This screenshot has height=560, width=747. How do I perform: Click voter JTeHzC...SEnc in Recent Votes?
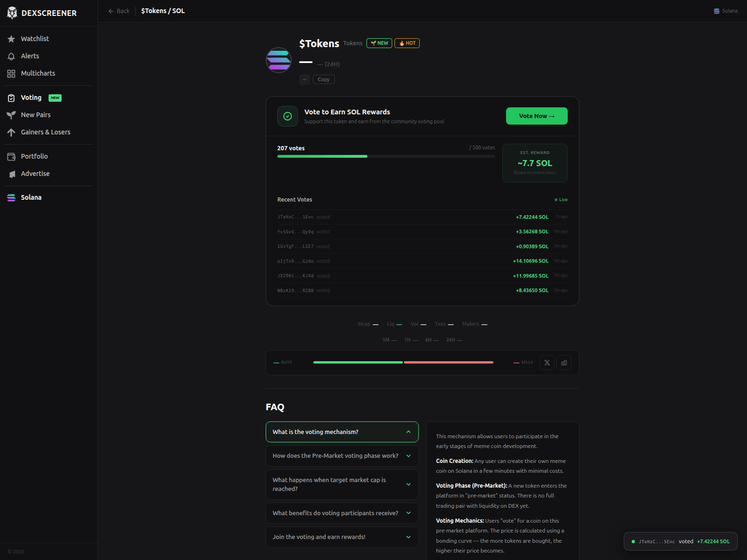pos(296,217)
